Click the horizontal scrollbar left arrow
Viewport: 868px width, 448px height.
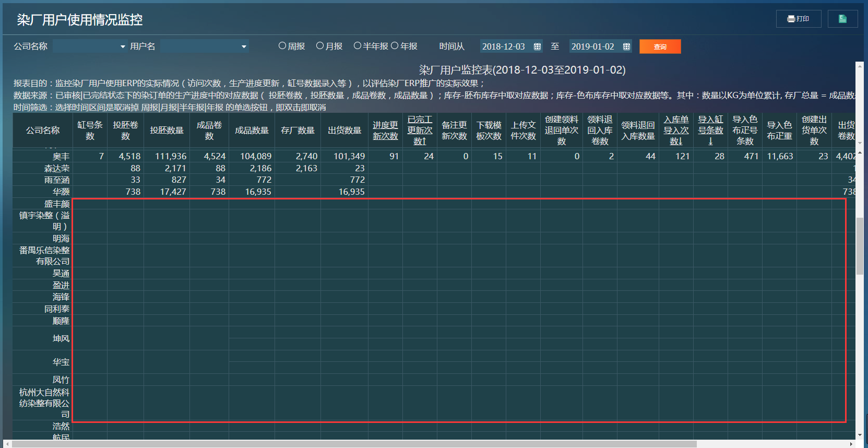(7, 444)
